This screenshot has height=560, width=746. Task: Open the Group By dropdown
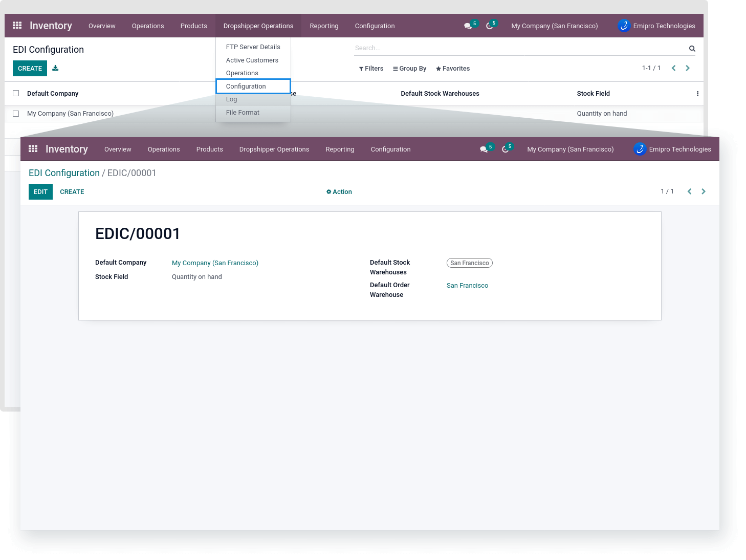point(409,69)
